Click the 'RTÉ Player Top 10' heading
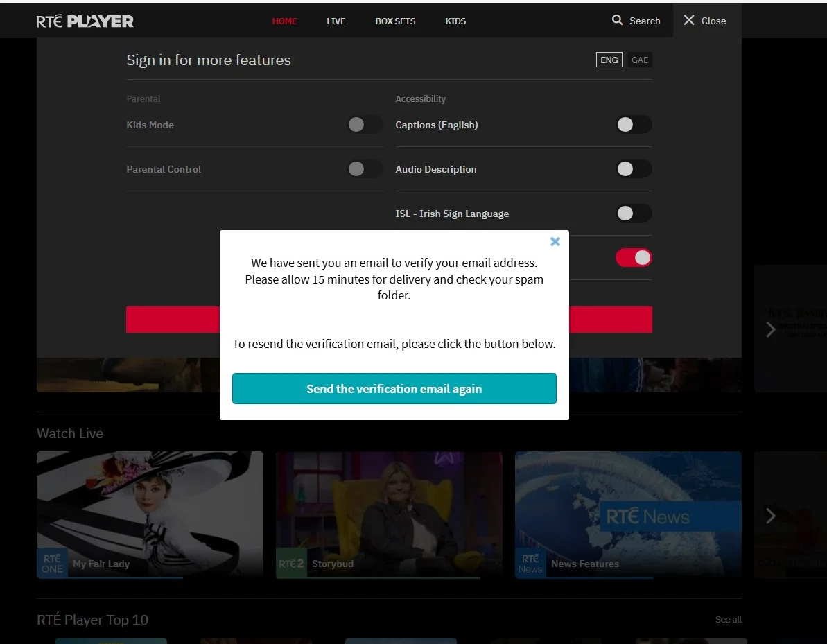Image resolution: width=827 pixels, height=644 pixels. click(92, 619)
